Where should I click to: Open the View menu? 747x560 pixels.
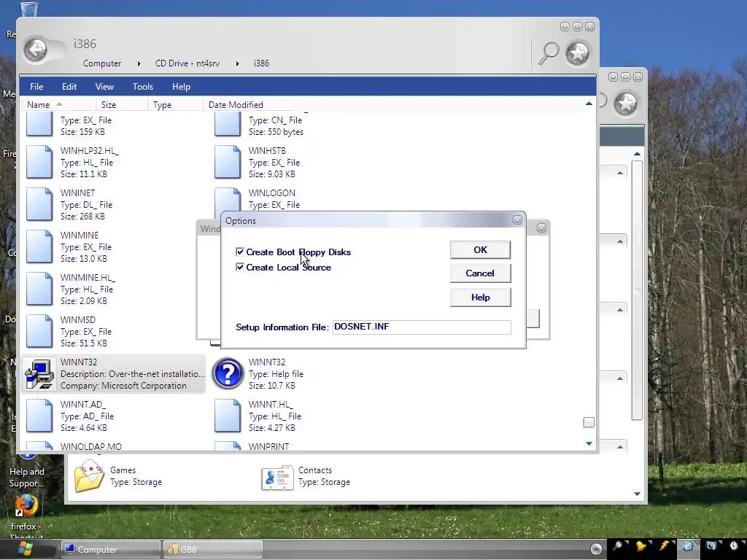[104, 87]
